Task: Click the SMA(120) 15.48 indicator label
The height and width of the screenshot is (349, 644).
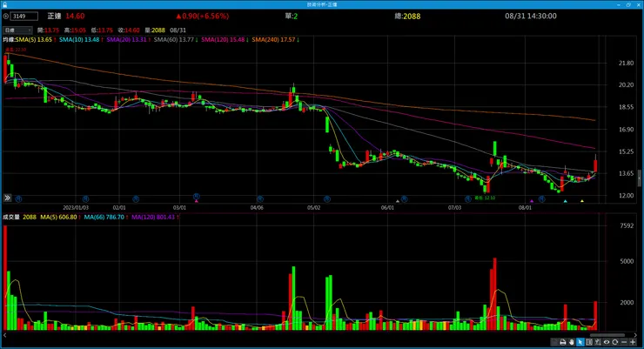Action: (x=223, y=40)
